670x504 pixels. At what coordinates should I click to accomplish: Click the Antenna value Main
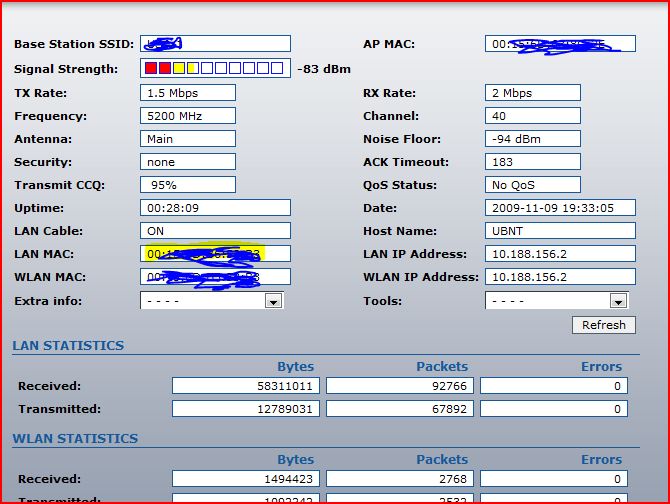pyautogui.click(x=188, y=139)
